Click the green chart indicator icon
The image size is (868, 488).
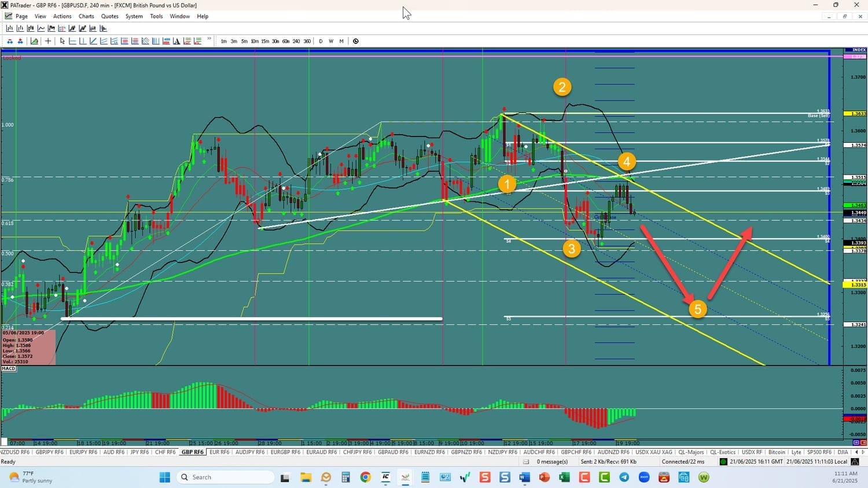tap(34, 41)
